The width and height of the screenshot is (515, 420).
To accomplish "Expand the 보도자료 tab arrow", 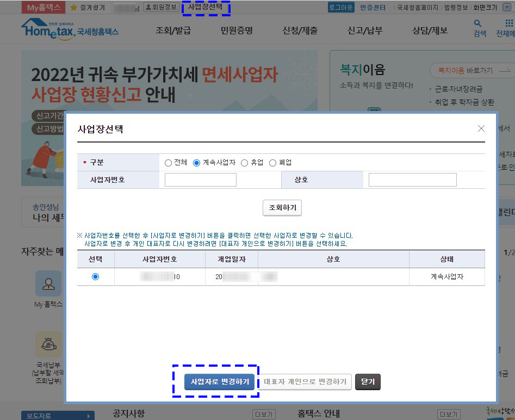I will (x=89, y=416).
